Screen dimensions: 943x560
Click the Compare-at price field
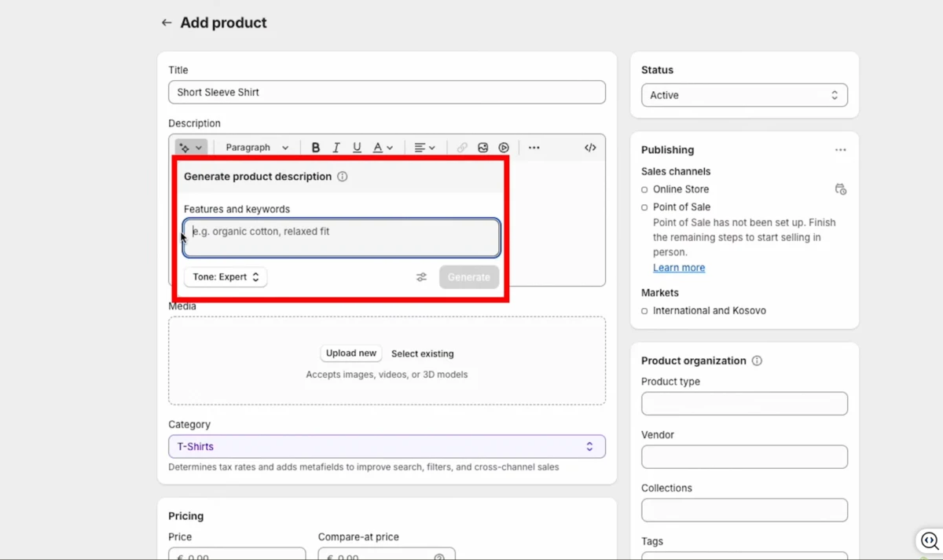(x=387, y=554)
